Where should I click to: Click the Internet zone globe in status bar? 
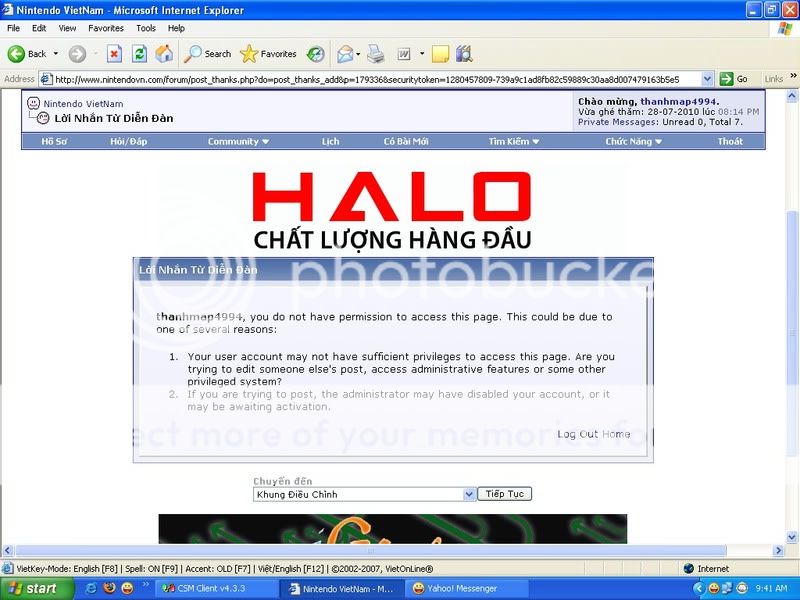click(689, 568)
